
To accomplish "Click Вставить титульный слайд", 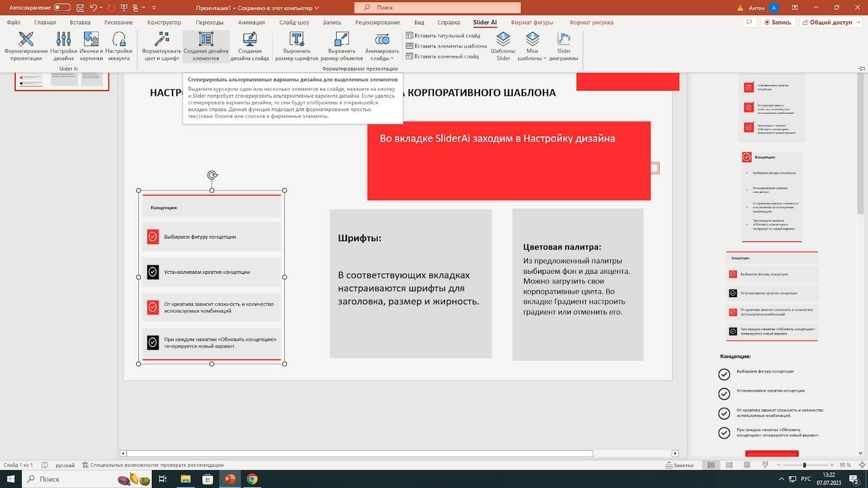I will tap(443, 36).
